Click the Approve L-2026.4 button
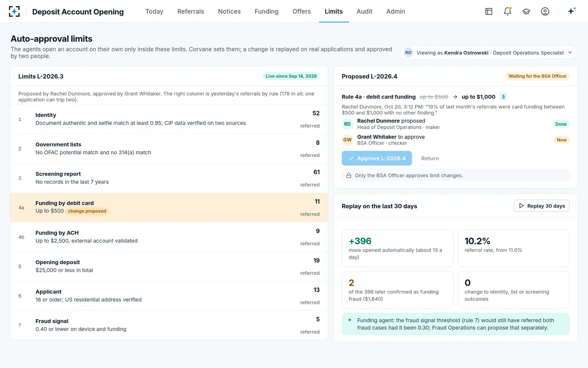 [x=377, y=158]
